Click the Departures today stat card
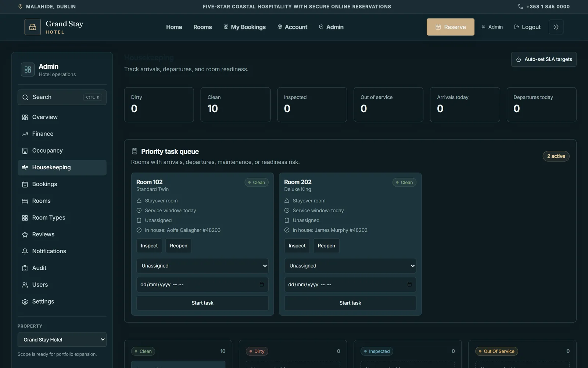Image resolution: width=588 pixels, height=368 pixels. (x=541, y=105)
